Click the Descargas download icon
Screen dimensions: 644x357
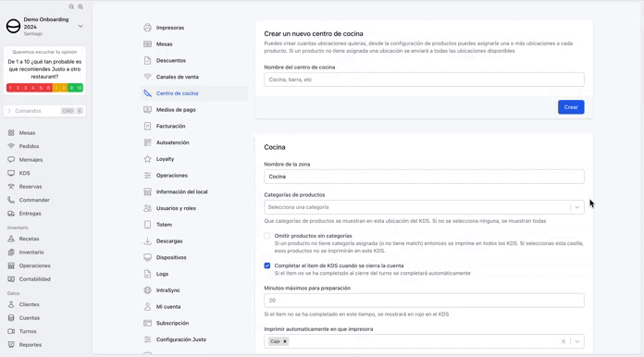click(147, 240)
